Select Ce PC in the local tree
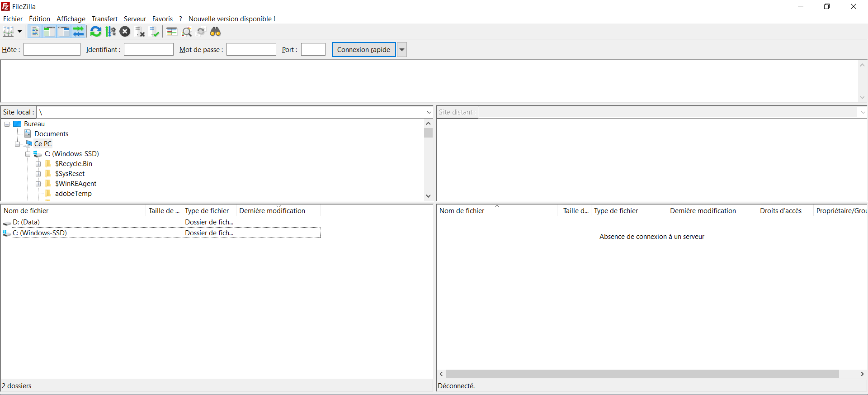This screenshot has width=868, height=395. 43,144
